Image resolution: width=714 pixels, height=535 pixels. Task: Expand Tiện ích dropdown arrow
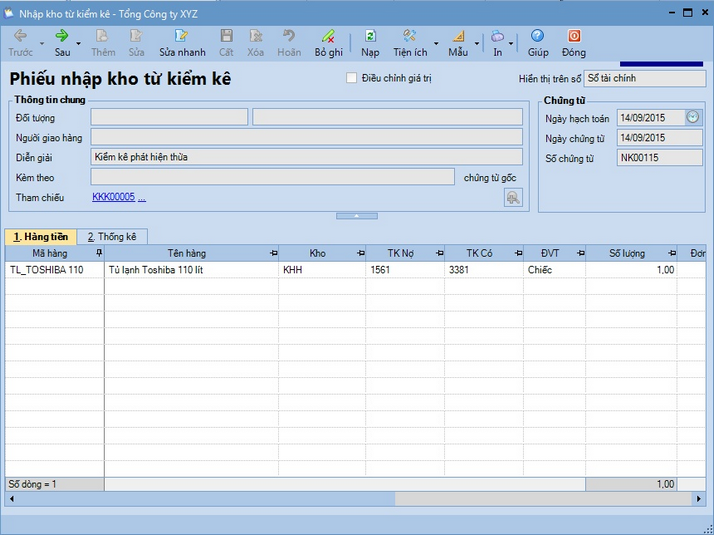[x=436, y=44]
